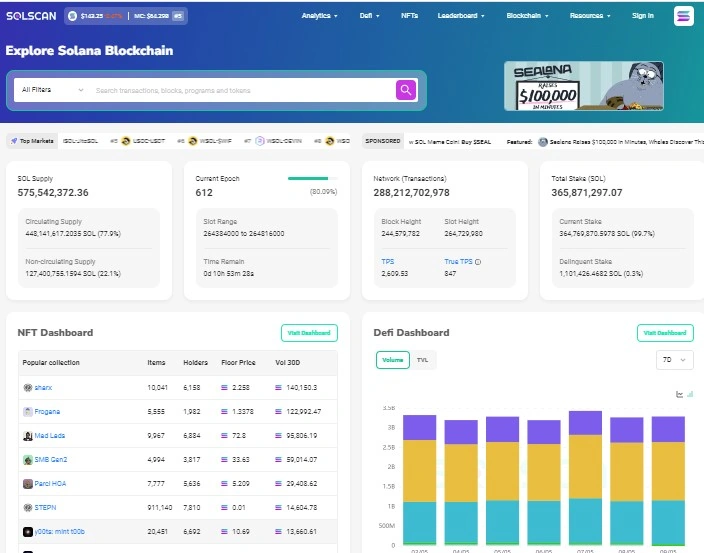Open the SMB Gen2 collection link
Image resolution: width=704 pixels, height=553 pixels.
tap(51, 460)
